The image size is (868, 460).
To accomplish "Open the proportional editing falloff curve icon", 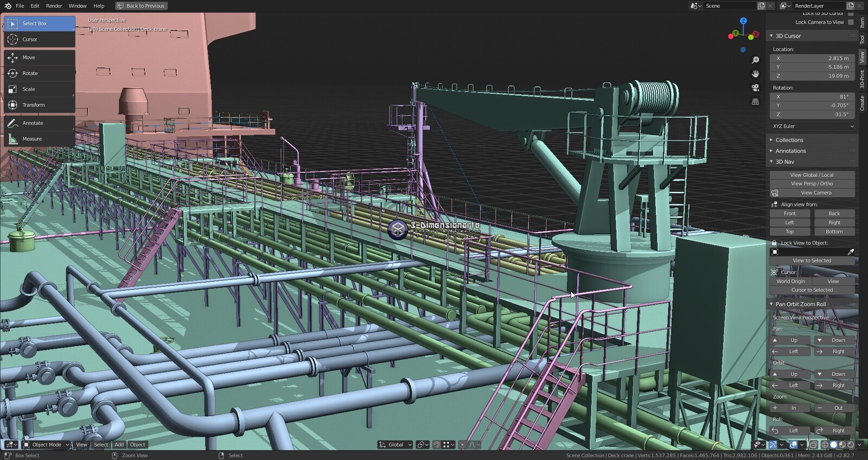I will coord(474,444).
